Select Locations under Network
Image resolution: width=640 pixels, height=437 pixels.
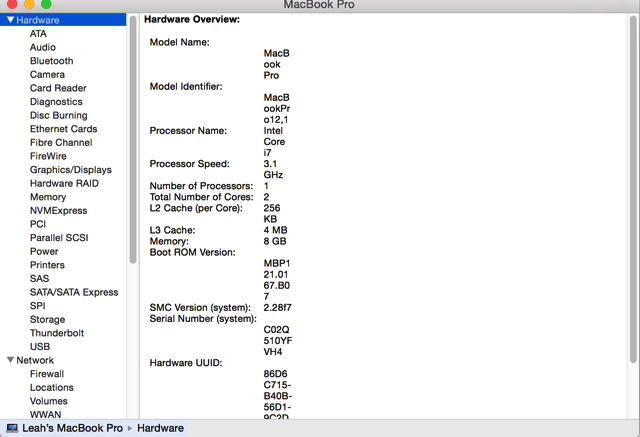click(52, 387)
